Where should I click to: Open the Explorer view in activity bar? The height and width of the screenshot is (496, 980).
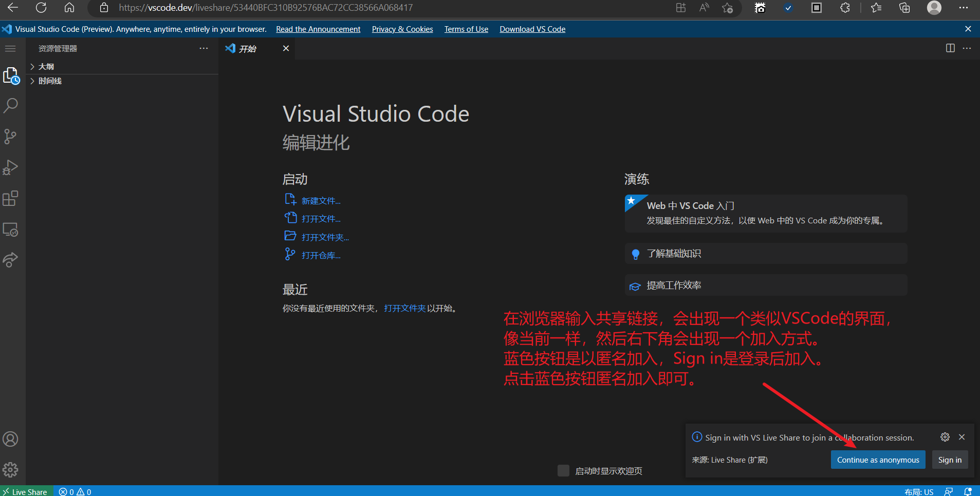(11, 76)
